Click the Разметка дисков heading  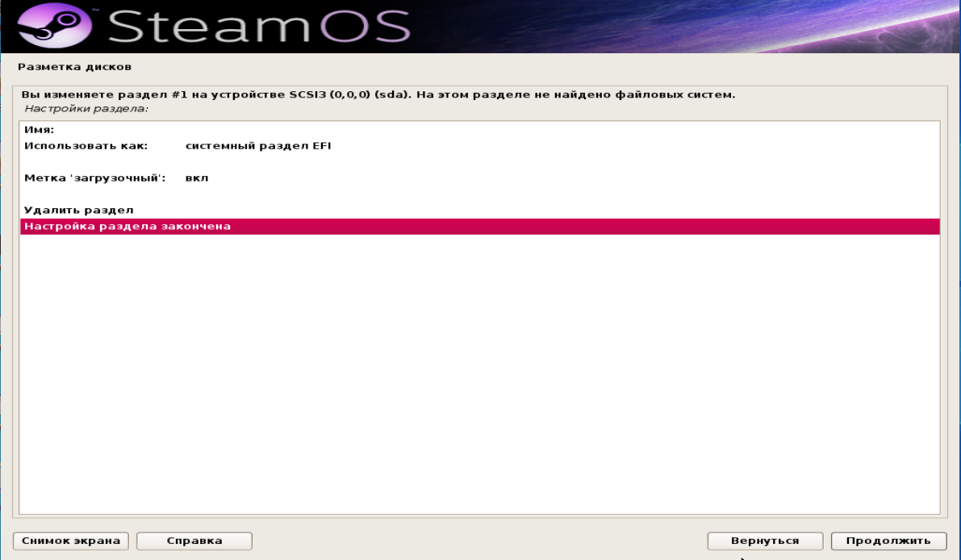click(75, 67)
